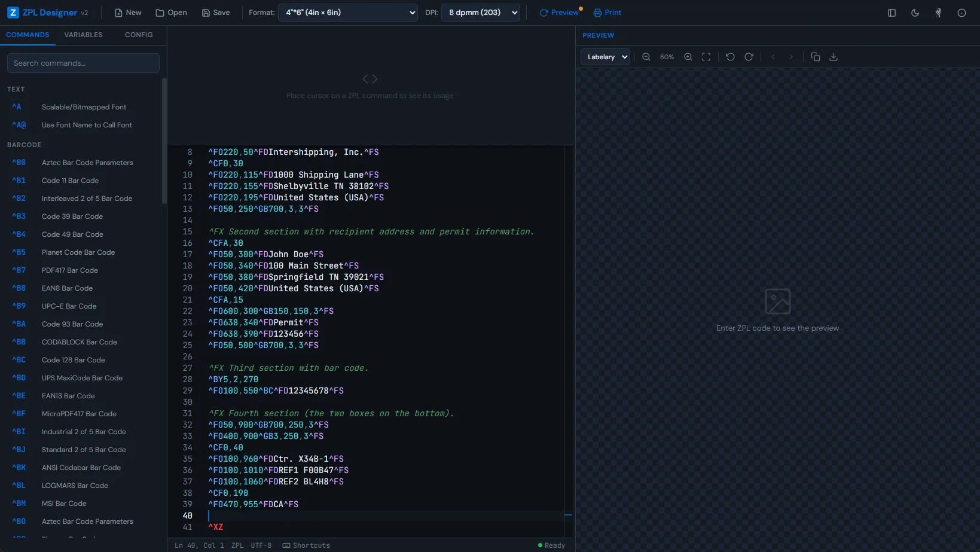The height and width of the screenshot is (552, 980).
Task: Switch to the VARIABLES tab
Action: coord(83,34)
